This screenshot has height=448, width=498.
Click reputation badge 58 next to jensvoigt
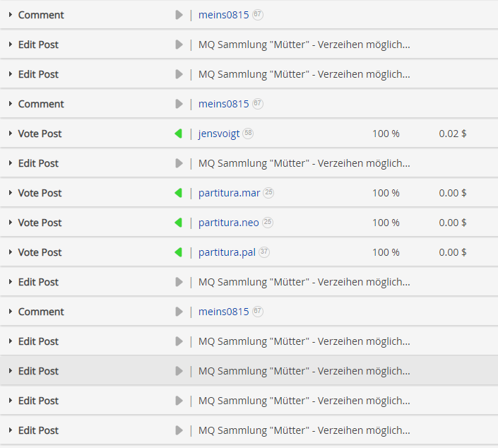(248, 134)
